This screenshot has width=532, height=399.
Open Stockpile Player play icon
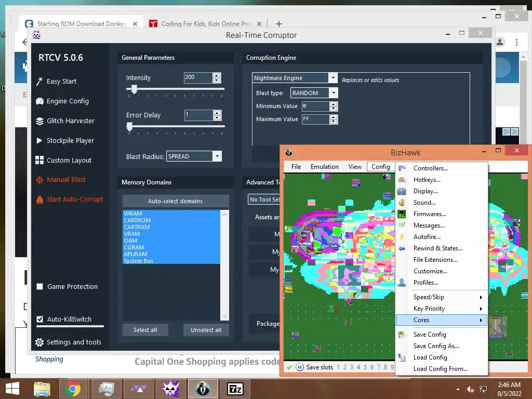click(39, 140)
